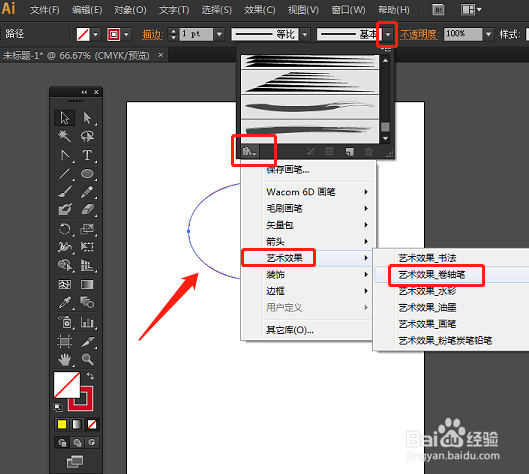Select the Eyedropper tool
Image resolution: width=529 pixels, height=474 pixels.
coord(64,303)
